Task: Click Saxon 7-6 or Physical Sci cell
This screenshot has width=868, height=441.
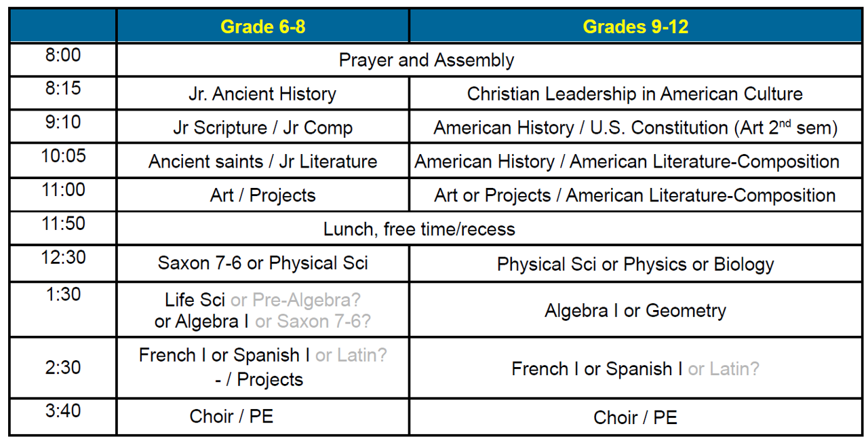Action: pyautogui.click(x=263, y=263)
